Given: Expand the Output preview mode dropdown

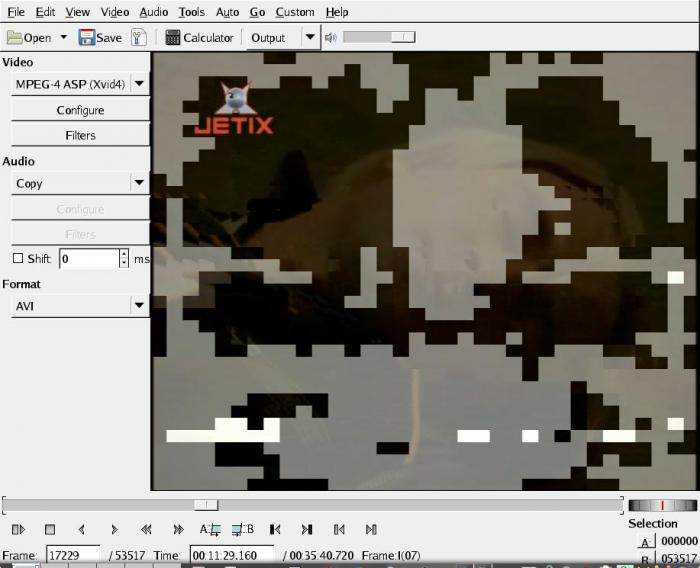Looking at the screenshot, I should pyautogui.click(x=283, y=38).
